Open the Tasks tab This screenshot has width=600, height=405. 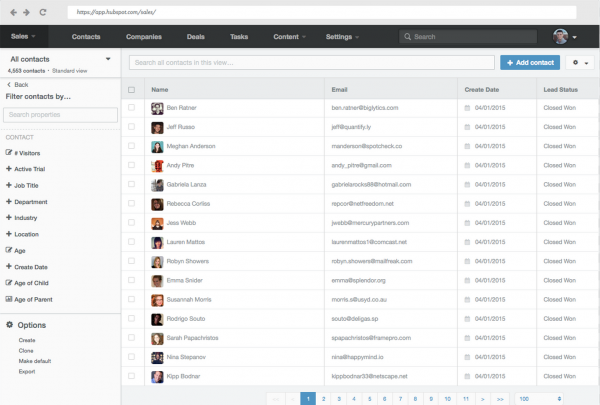pyautogui.click(x=239, y=37)
